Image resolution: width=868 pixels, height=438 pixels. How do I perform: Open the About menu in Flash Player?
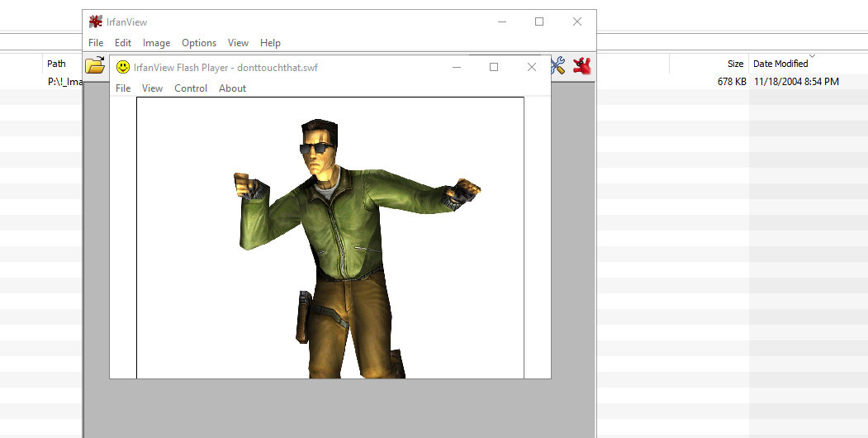point(232,88)
